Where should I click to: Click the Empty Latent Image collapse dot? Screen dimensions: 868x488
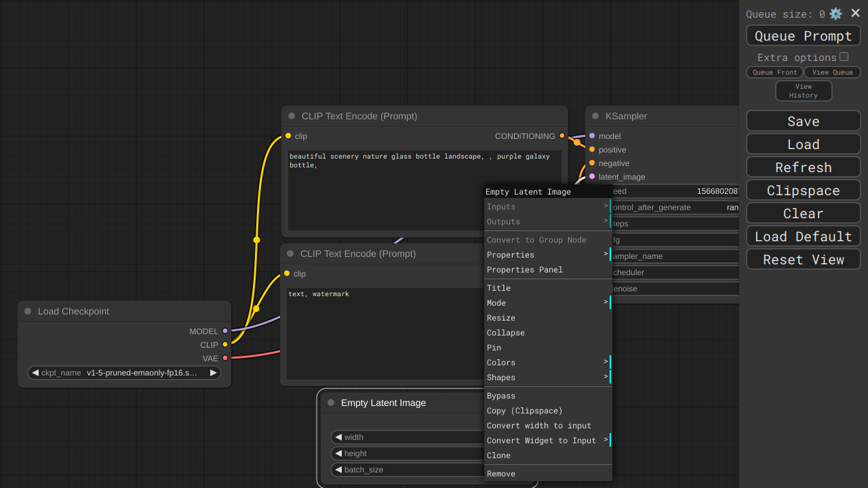[331, 403]
